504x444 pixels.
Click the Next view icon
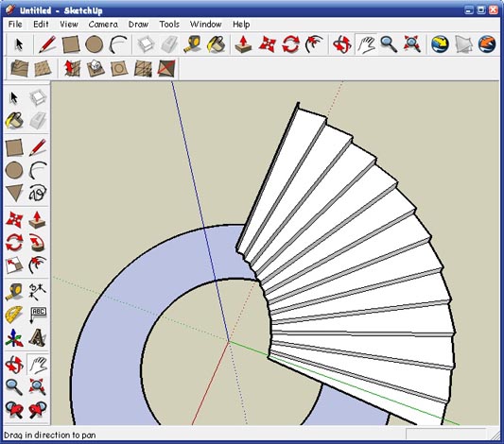click(38, 410)
